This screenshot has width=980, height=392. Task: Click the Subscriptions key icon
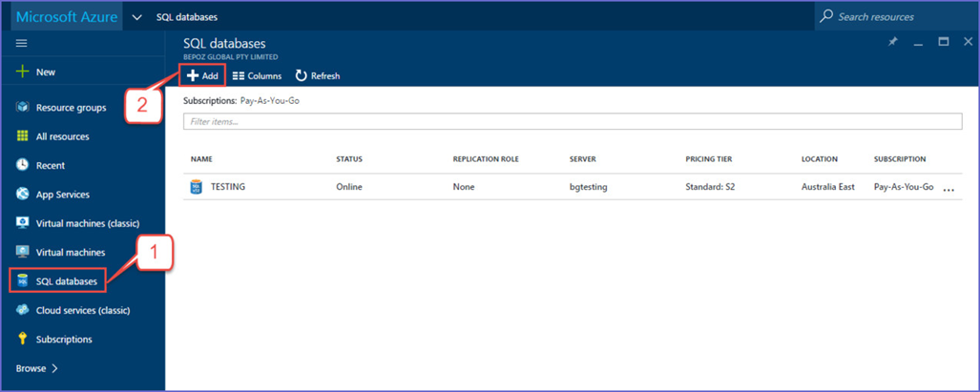click(23, 340)
